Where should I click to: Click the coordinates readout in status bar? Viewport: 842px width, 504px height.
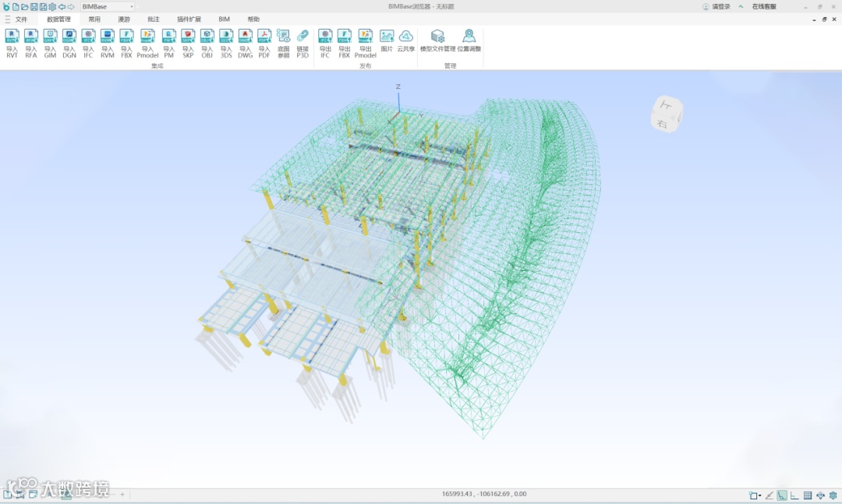484,494
